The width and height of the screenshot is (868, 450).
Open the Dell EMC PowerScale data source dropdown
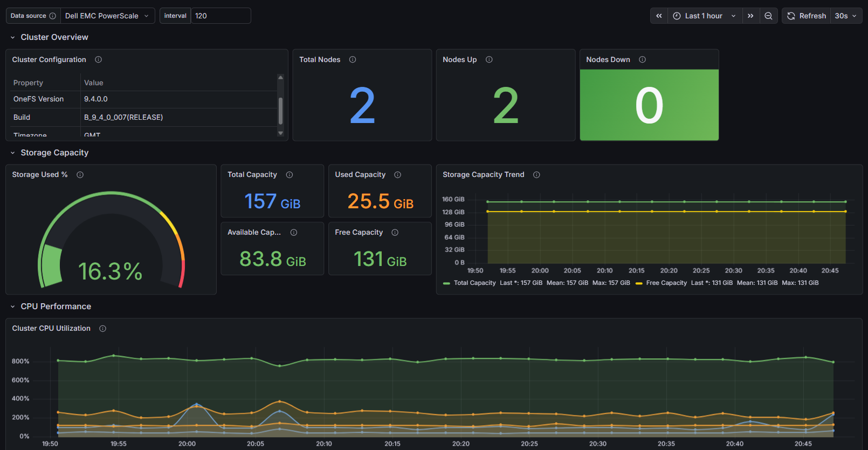coord(107,16)
